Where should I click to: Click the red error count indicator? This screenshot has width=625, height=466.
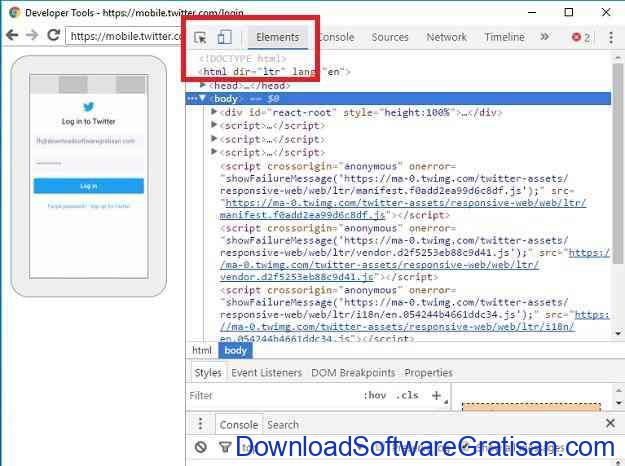pyautogui.click(x=581, y=37)
